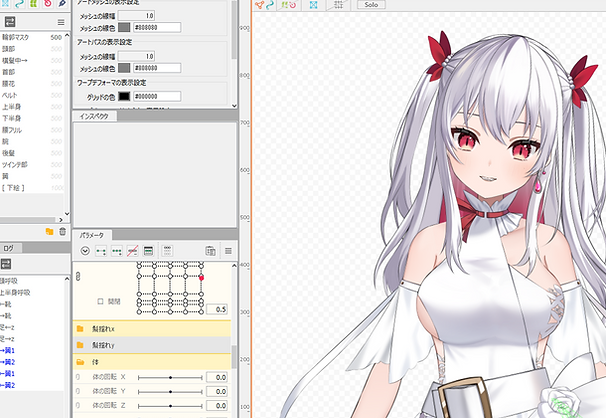Click the art path line width 1.0 field

(136, 56)
